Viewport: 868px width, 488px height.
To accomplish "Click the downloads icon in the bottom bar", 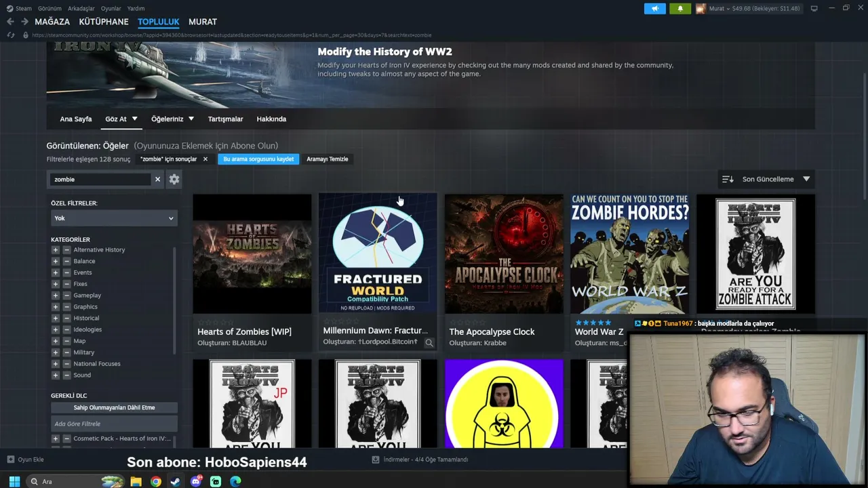I will click(x=376, y=460).
